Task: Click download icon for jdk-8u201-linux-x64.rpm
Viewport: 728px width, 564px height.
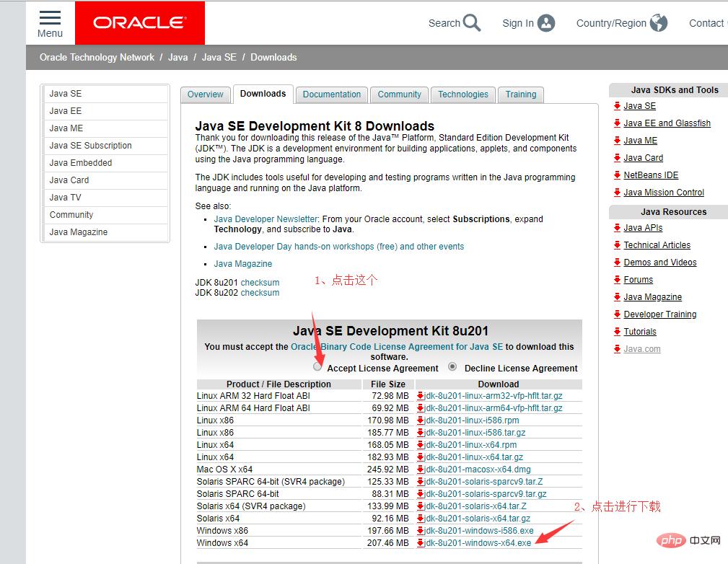Action: pyautogui.click(x=420, y=445)
